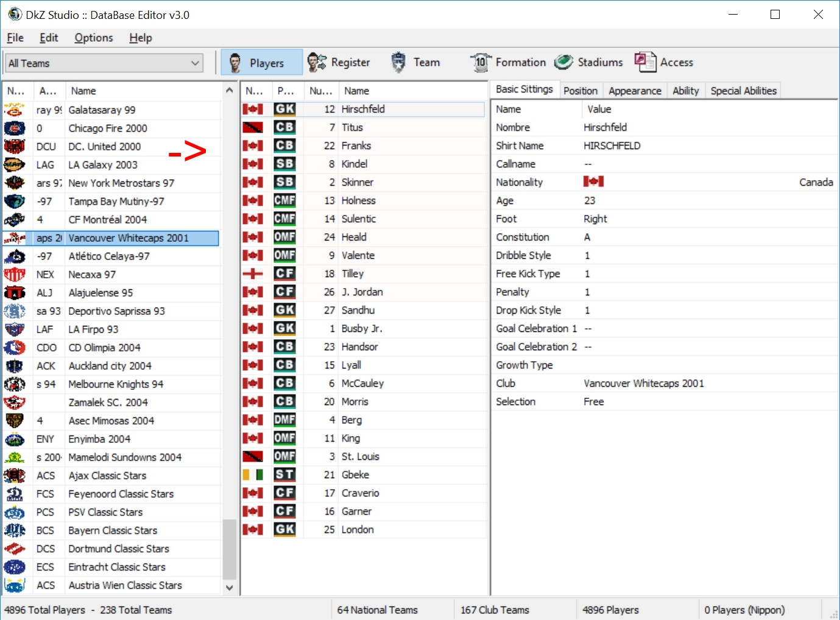This screenshot has height=620, width=840.
Task: Click the Enyimba 2004 team logo
Action: [15, 439]
